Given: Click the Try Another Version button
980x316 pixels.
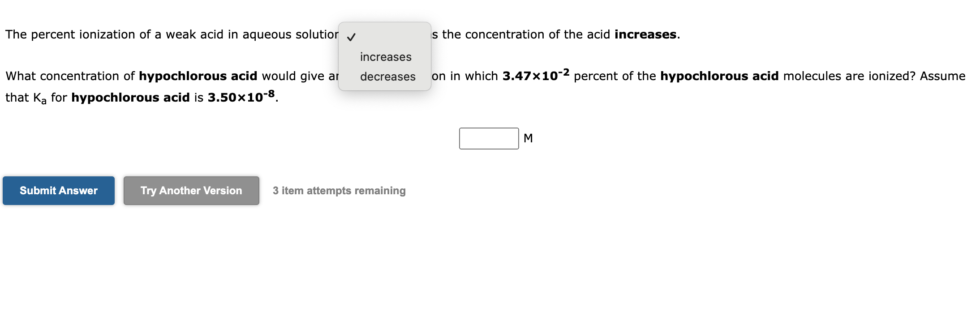Looking at the screenshot, I should [191, 190].
